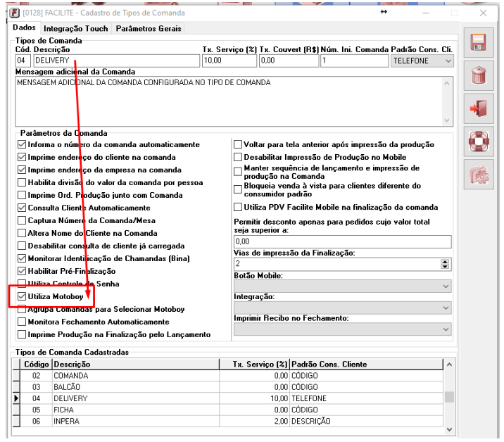Click the Descrição column header in grid
This screenshot has width=504, height=442.
click(135, 364)
